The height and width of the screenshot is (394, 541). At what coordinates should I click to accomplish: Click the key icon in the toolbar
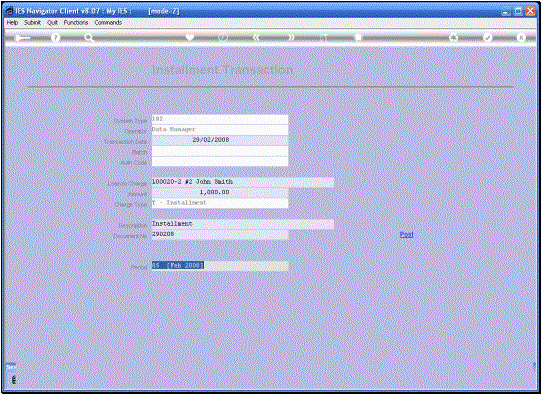[x=22, y=38]
